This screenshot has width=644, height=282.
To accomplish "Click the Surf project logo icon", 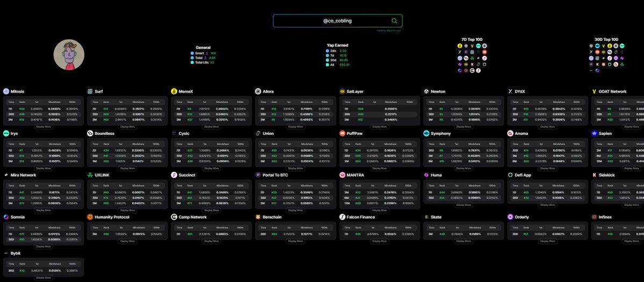I will tap(90, 91).
